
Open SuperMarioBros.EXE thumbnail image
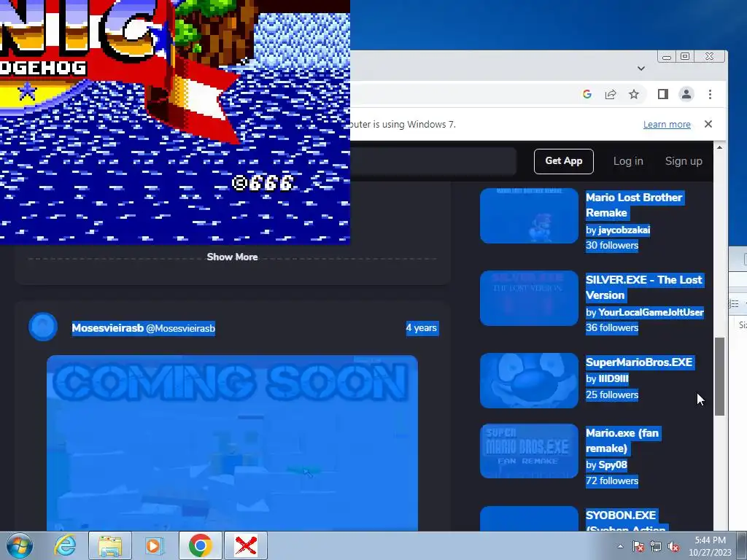pos(529,381)
